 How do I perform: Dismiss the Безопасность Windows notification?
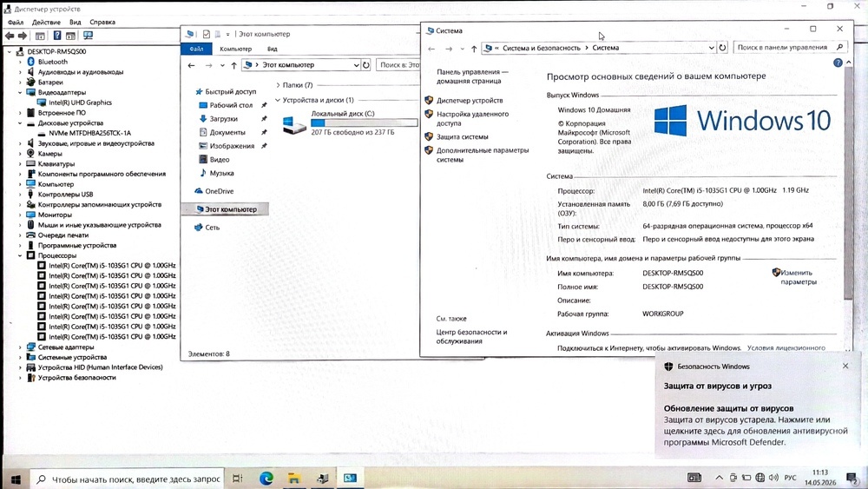[x=845, y=366]
